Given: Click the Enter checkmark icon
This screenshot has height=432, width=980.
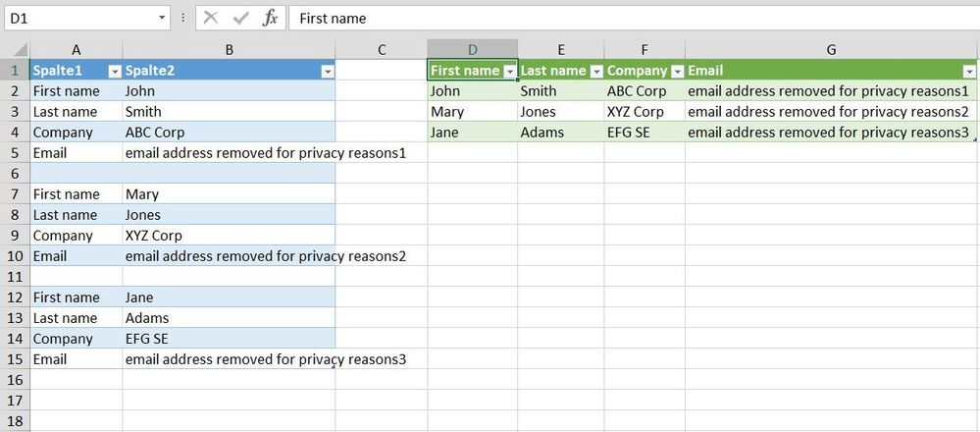Looking at the screenshot, I should click(x=240, y=18).
